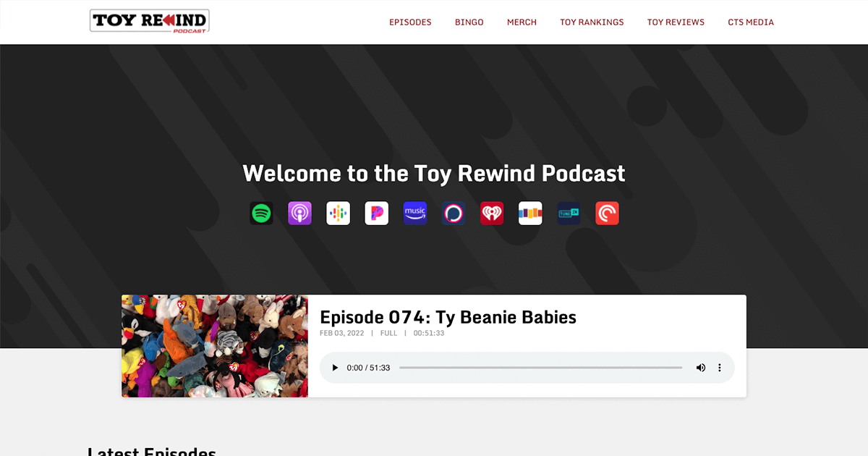Open the show on Amazon Music
Image resolution: width=868 pixels, height=456 pixels.
414,213
